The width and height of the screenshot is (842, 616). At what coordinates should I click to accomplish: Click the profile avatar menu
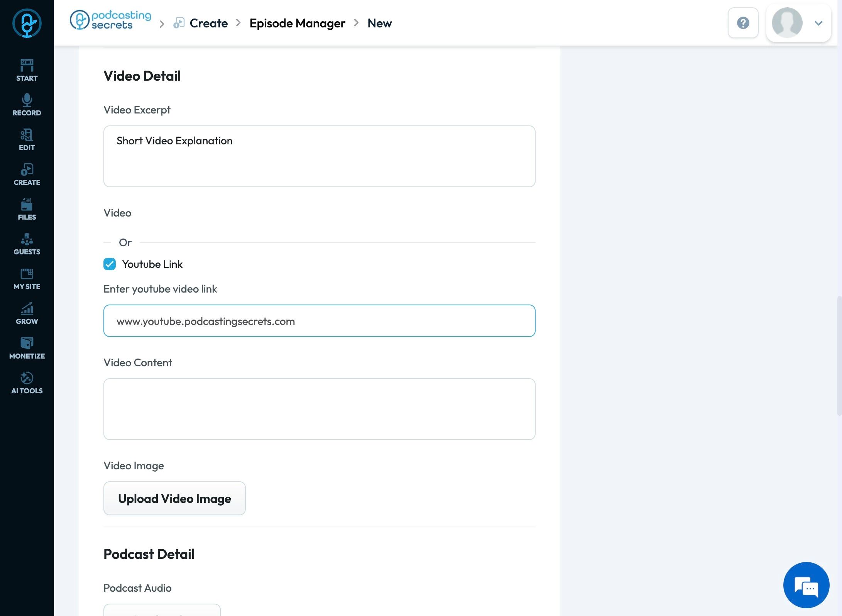[x=787, y=23]
